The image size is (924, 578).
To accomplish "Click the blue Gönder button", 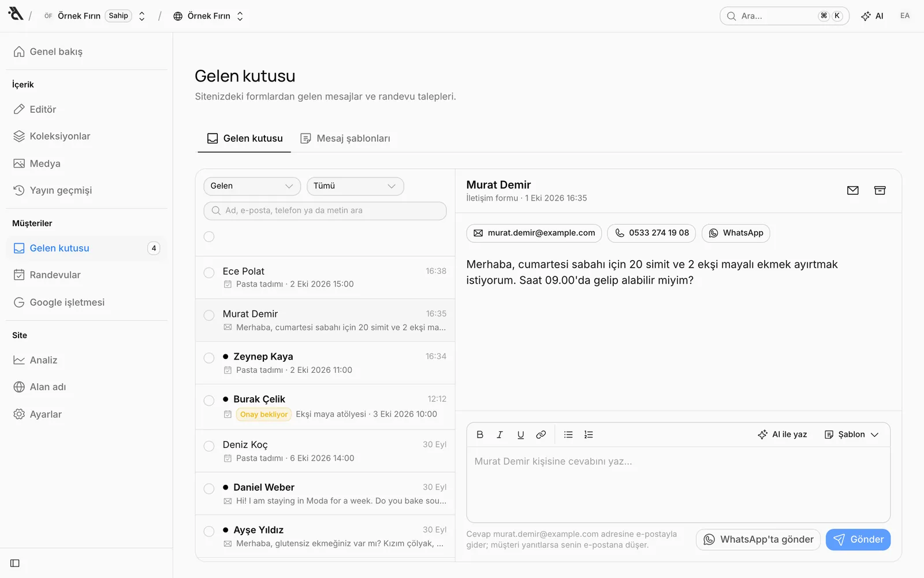I will (858, 540).
